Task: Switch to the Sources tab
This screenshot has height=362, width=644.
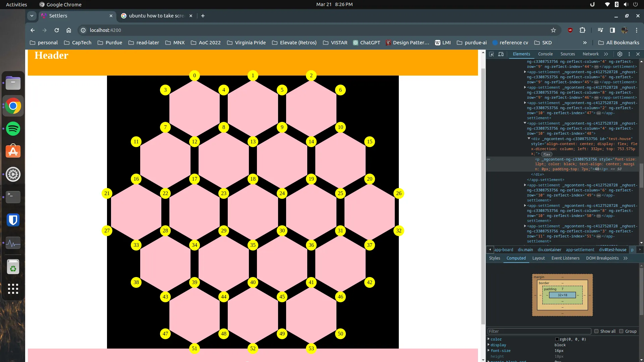Action: tap(568, 54)
